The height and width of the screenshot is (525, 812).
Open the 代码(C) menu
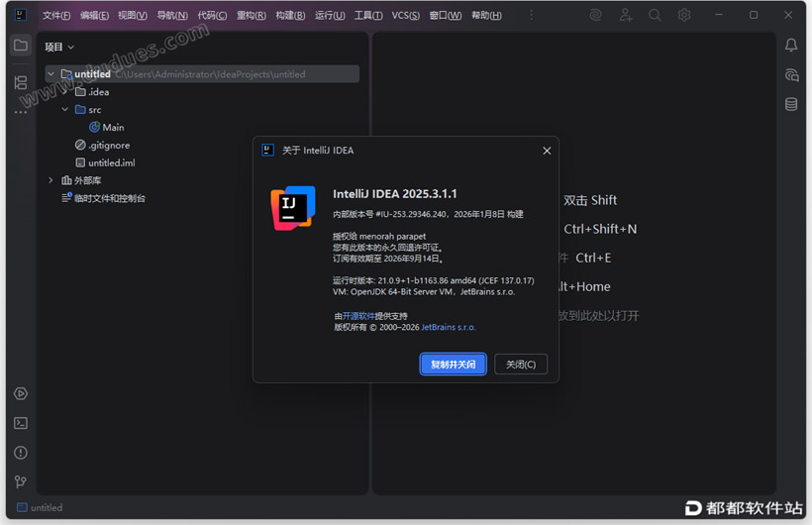[x=212, y=16]
